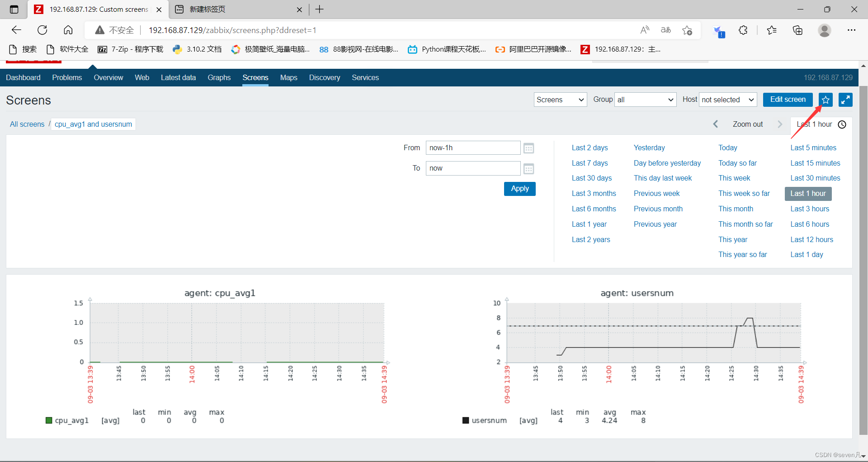Go back in the browser
868x462 pixels.
coord(16,30)
